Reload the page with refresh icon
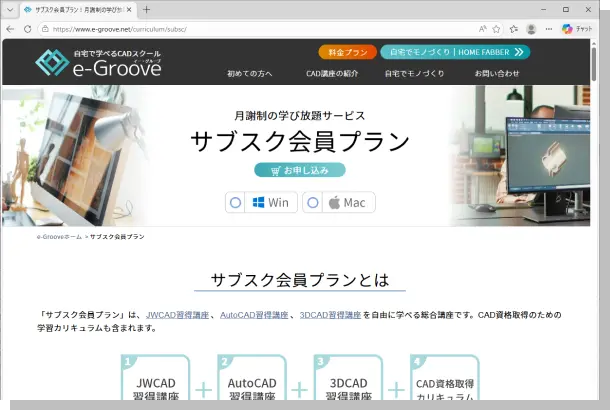Viewport: 610px width, 410px height. 27,29
